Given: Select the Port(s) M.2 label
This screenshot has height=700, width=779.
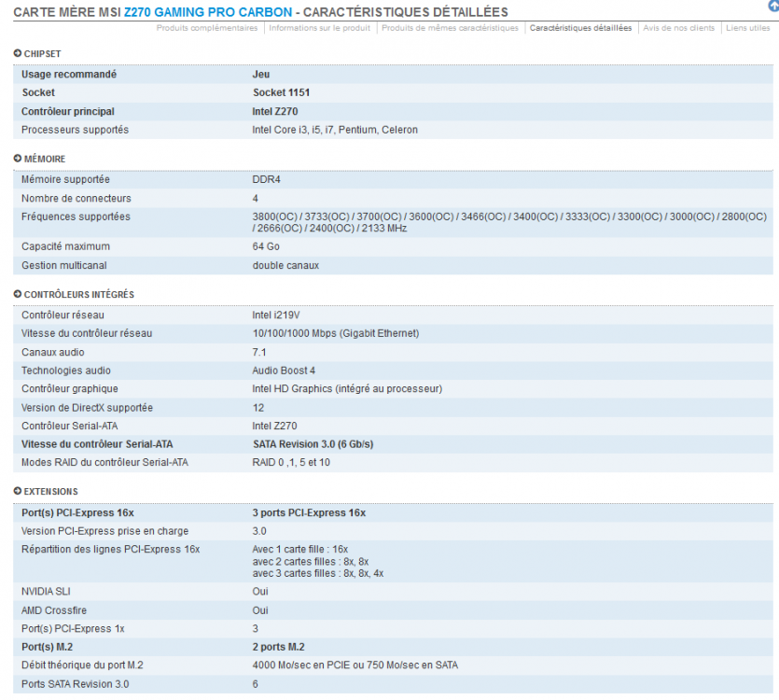Looking at the screenshot, I should point(48,647).
